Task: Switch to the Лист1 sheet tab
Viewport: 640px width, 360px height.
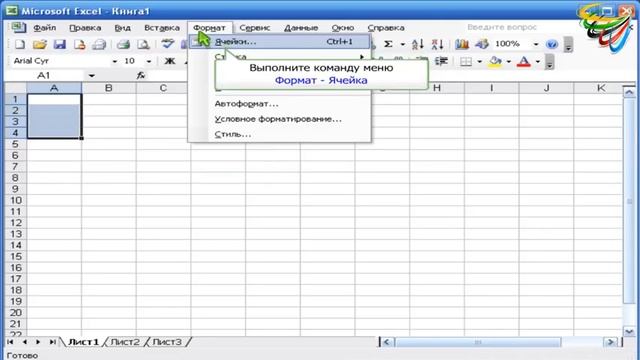Action: coord(83,342)
